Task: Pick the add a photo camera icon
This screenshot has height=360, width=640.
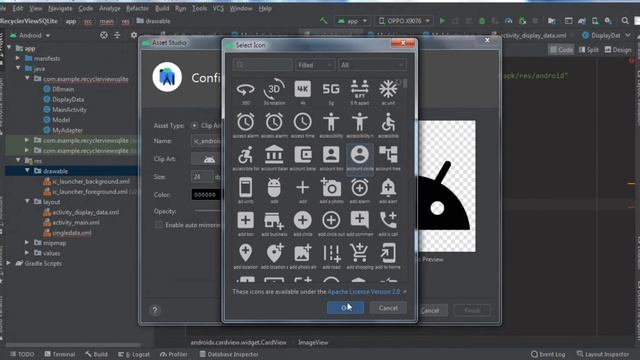Action: pos(331,188)
